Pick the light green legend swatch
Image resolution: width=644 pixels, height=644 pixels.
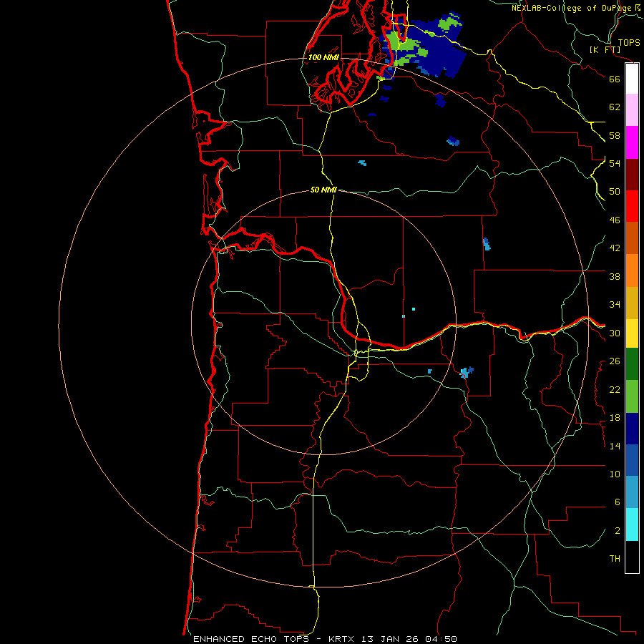point(632,396)
